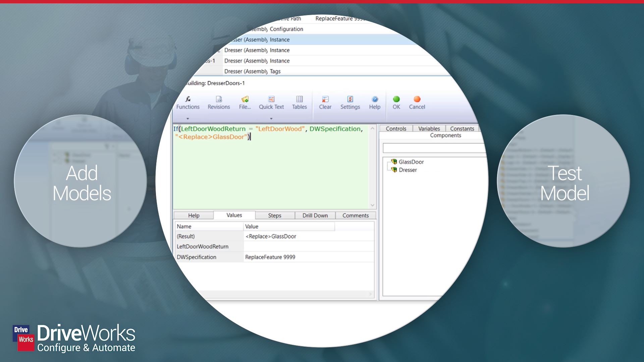Viewport: 644px width, 362px height.
Task: Clear the formula with the Clear icon
Action: tap(325, 102)
